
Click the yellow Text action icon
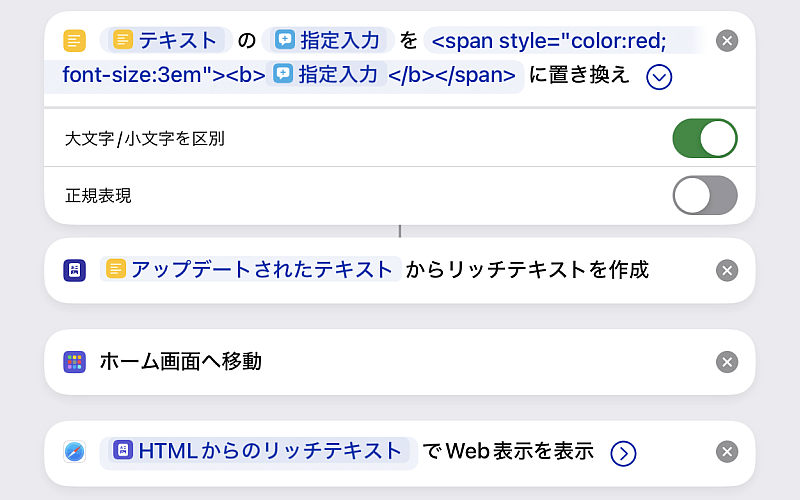pos(74,41)
